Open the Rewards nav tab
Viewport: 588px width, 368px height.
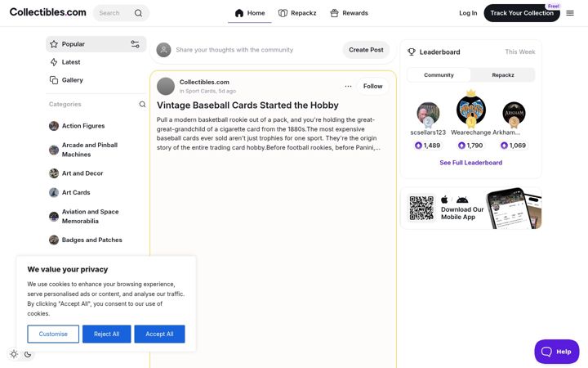point(350,13)
